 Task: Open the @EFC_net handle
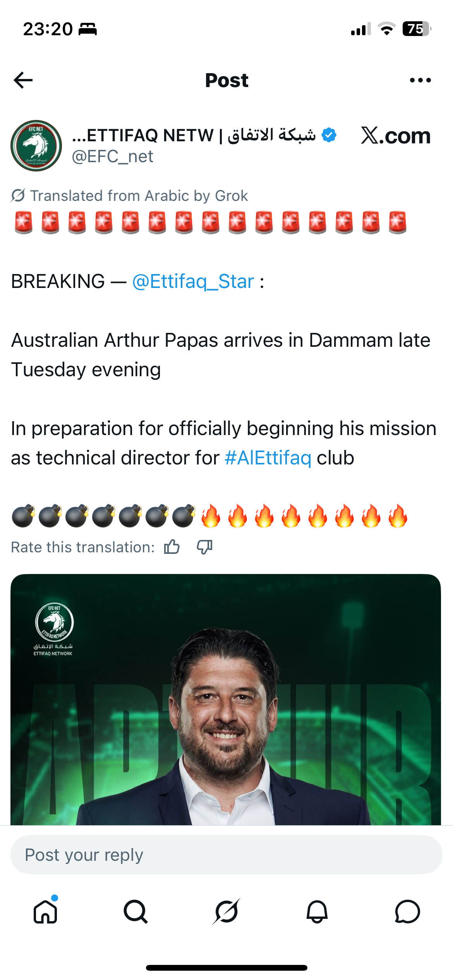(x=112, y=157)
